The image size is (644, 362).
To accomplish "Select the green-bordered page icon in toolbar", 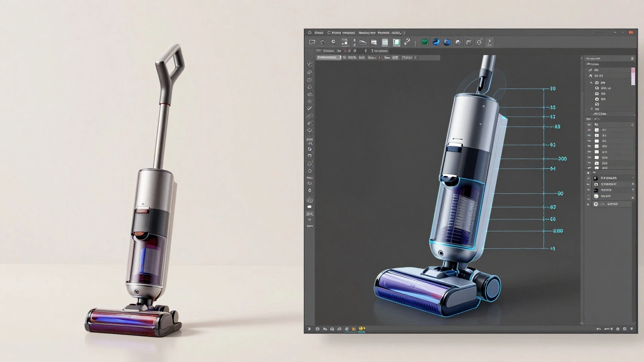I will 396,42.
